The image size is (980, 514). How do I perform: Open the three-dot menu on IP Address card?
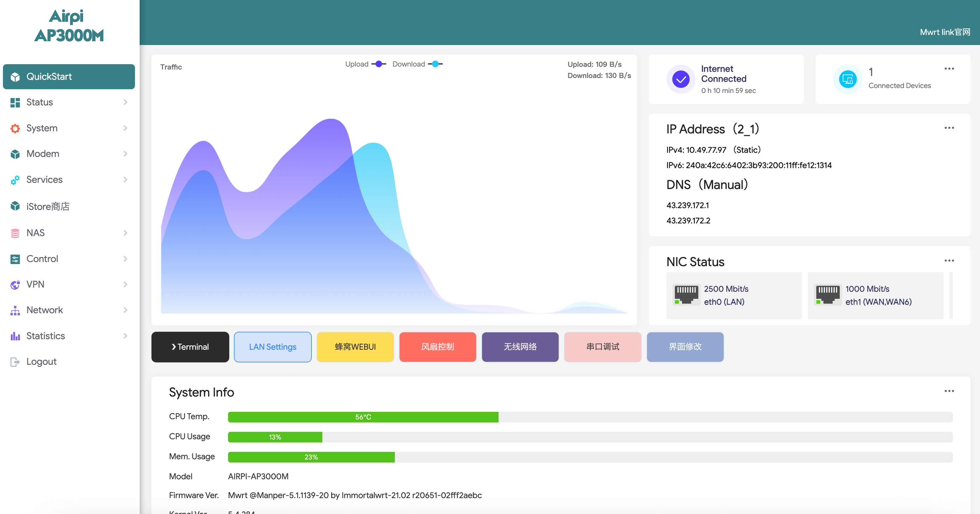(949, 128)
